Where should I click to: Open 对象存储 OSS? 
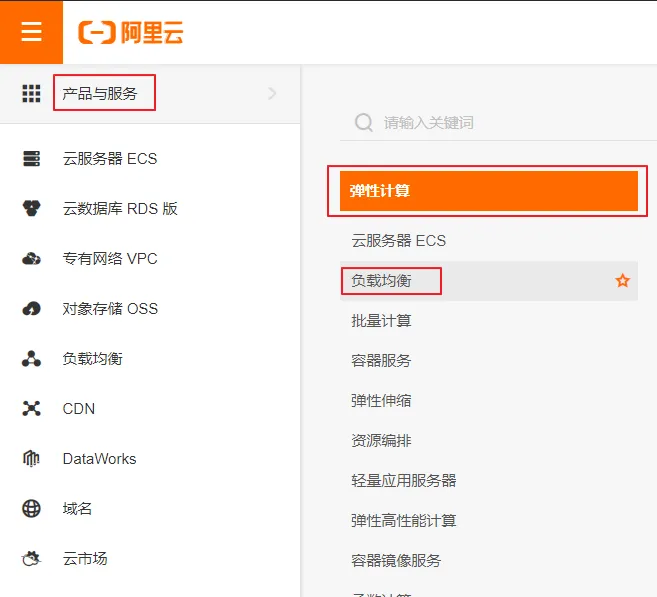(x=110, y=309)
